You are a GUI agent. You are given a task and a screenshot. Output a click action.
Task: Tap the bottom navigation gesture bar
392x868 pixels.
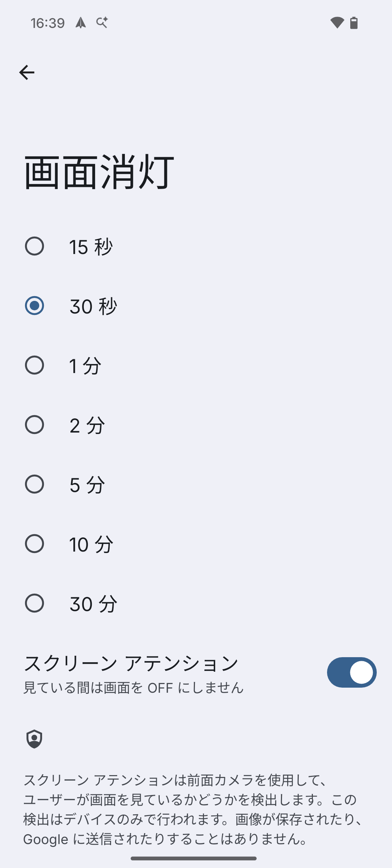(x=194, y=858)
